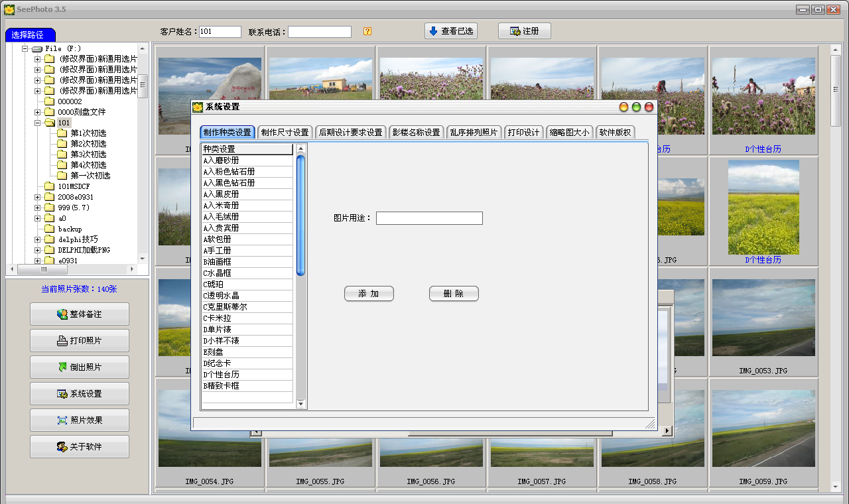Click the yellow question mark help icon
Viewport: 849px width, 504px height.
367,31
